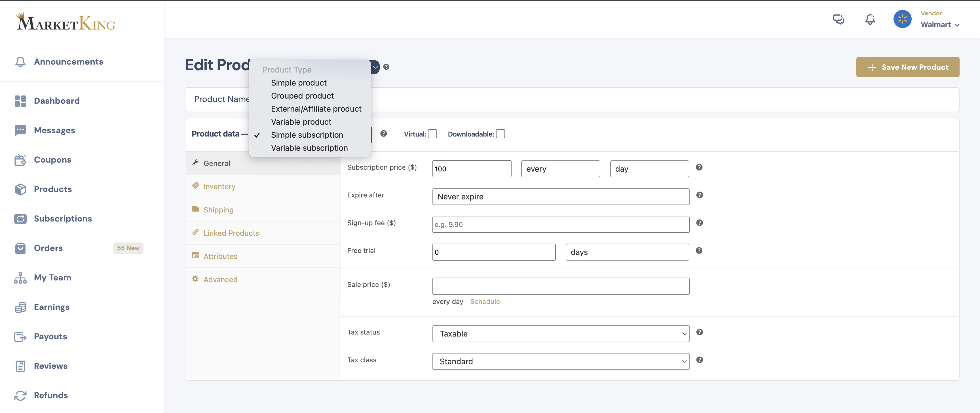
Task: Click the Products box icon
Action: (20, 189)
